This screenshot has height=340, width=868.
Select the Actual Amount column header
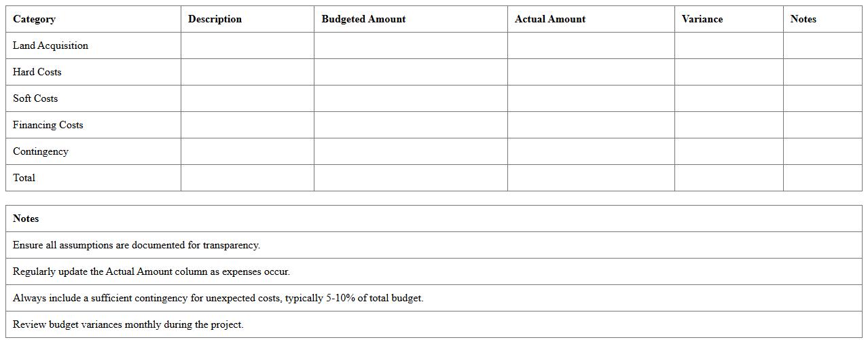(550, 19)
